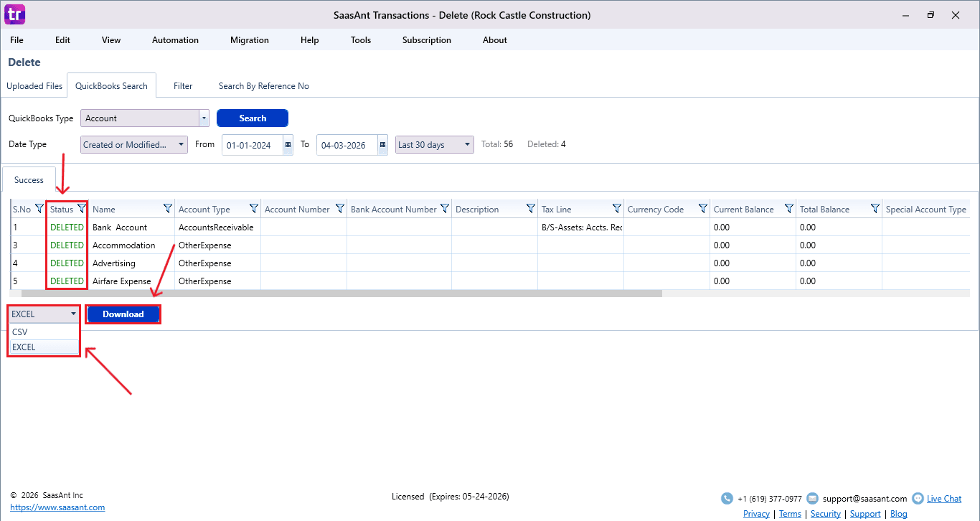This screenshot has width=980, height=521.
Task: Select the Accommodation row name cell
Action: pyautogui.click(x=133, y=245)
